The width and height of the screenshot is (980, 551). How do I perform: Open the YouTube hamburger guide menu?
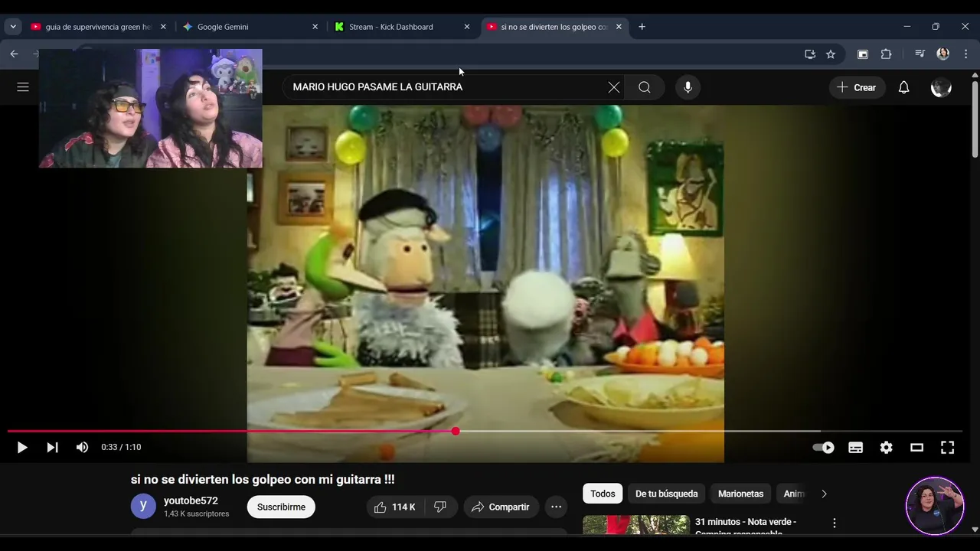[23, 87]
